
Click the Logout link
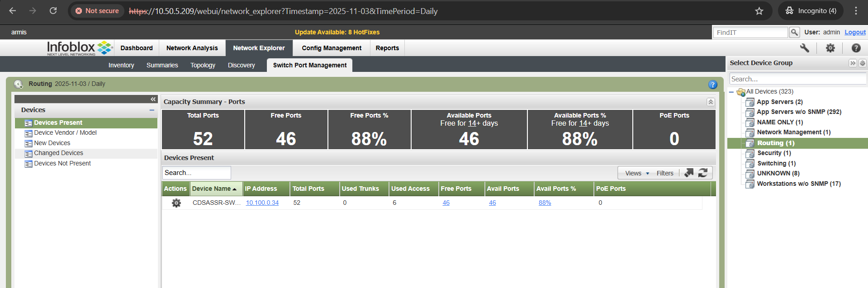(855, 32)
